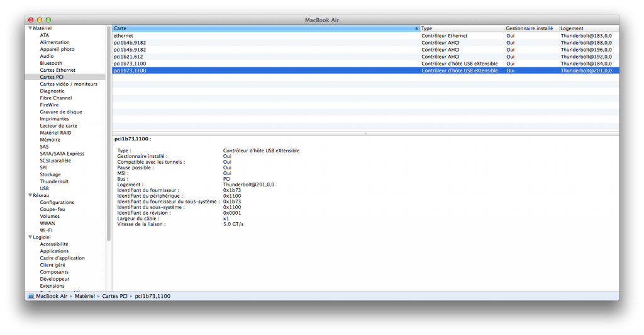
Task: Select the ethernet card row
Action: click(365, 36)
